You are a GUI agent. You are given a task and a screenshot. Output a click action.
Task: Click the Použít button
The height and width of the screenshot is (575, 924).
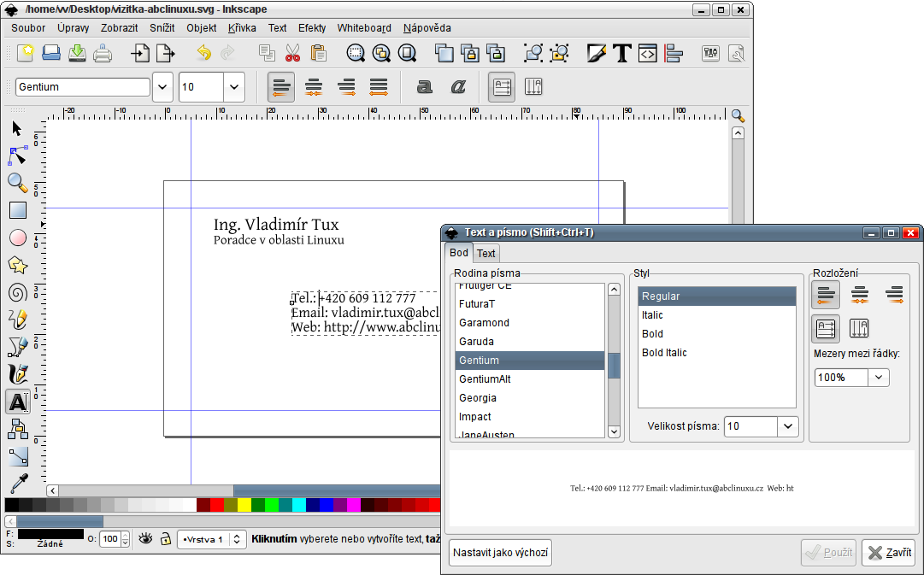828,553
